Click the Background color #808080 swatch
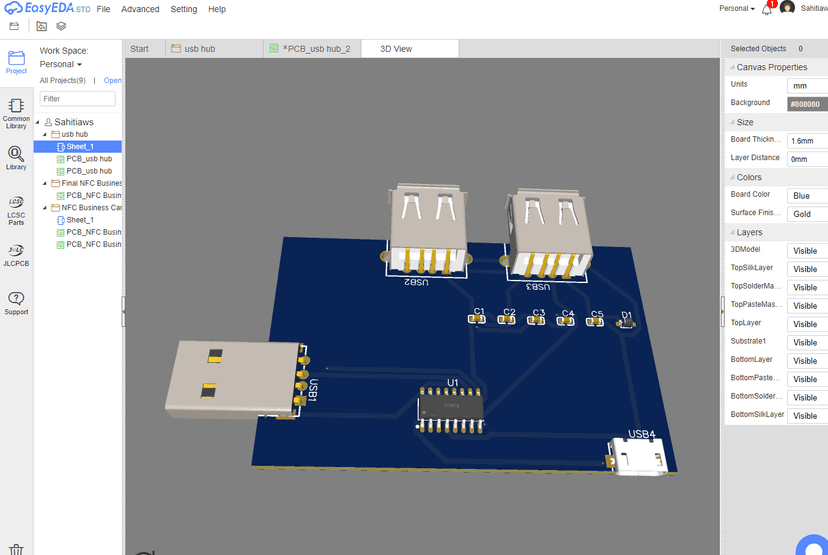828x555 pixels. click(806, 104)
